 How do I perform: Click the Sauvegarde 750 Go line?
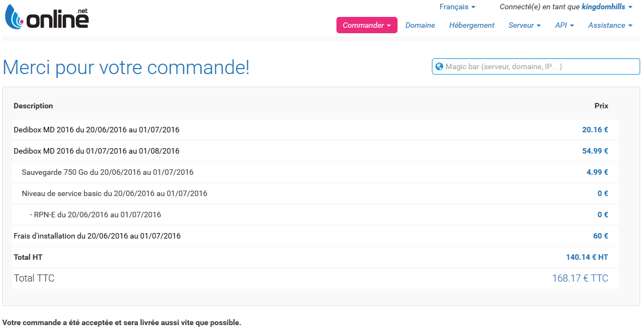(x=107, y=172)
